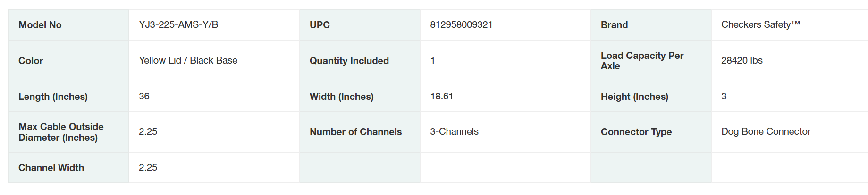Select the Checkers Safety brand value
This screenshot has width=868, height=195.
(x=760, y=24)
